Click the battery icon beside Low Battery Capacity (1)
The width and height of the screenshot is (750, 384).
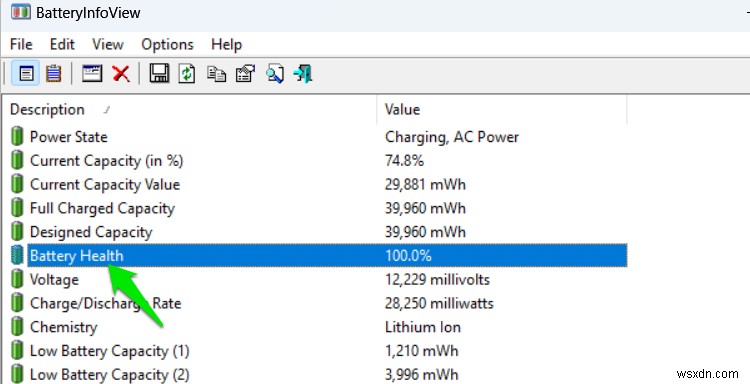pos(17,351)
